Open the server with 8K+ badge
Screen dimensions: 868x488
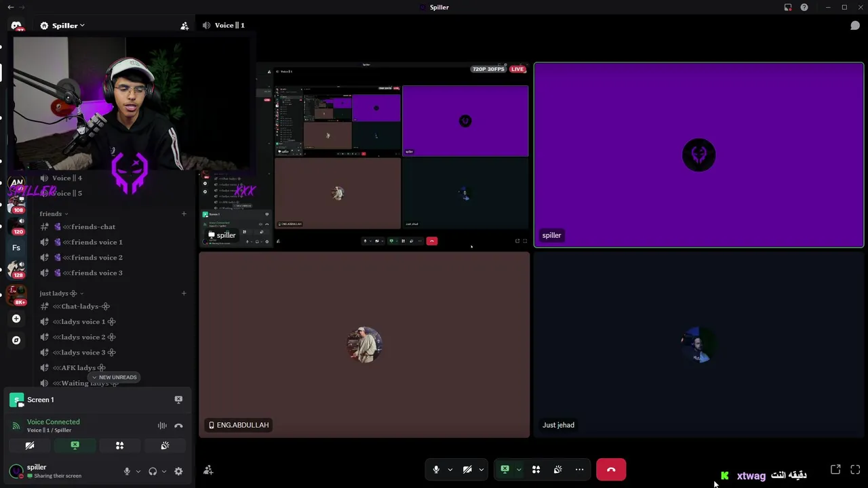(16, 295)
